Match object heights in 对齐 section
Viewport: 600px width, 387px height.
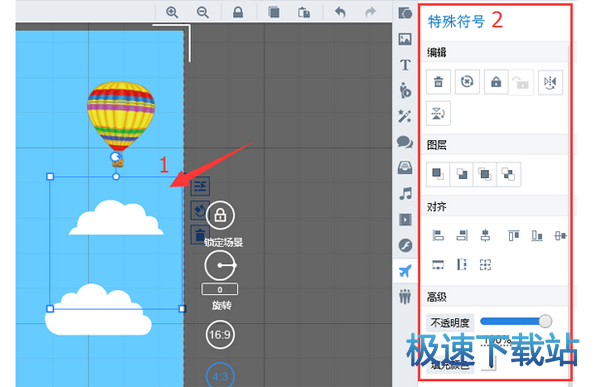pyautogui.click(x=462, y=264)
